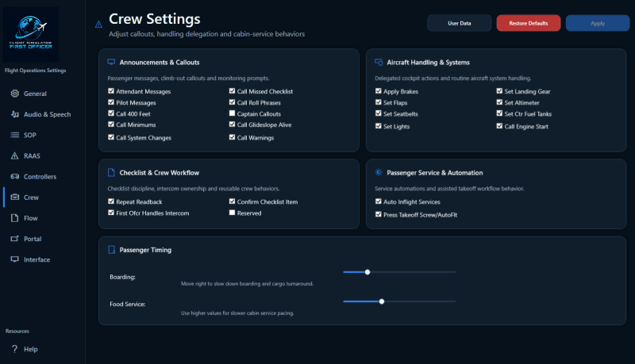Apply the crew settings

[x=598, y=23]
